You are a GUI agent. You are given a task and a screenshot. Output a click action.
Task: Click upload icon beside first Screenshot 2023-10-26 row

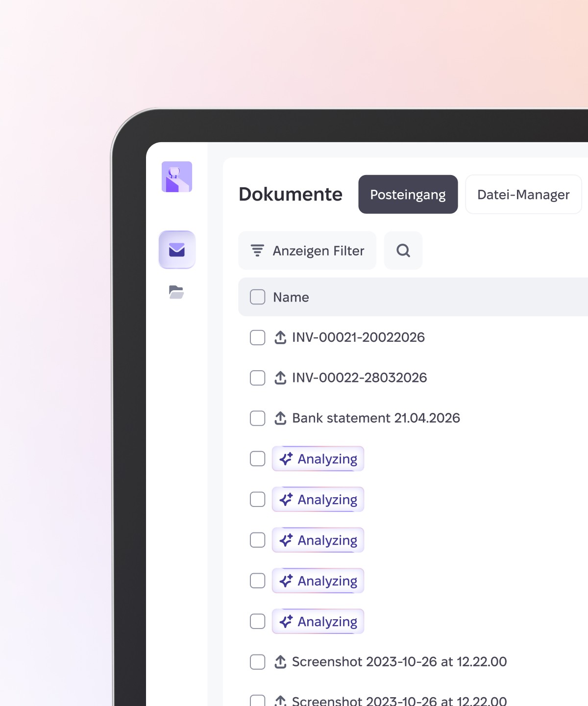tap(280, 662)
